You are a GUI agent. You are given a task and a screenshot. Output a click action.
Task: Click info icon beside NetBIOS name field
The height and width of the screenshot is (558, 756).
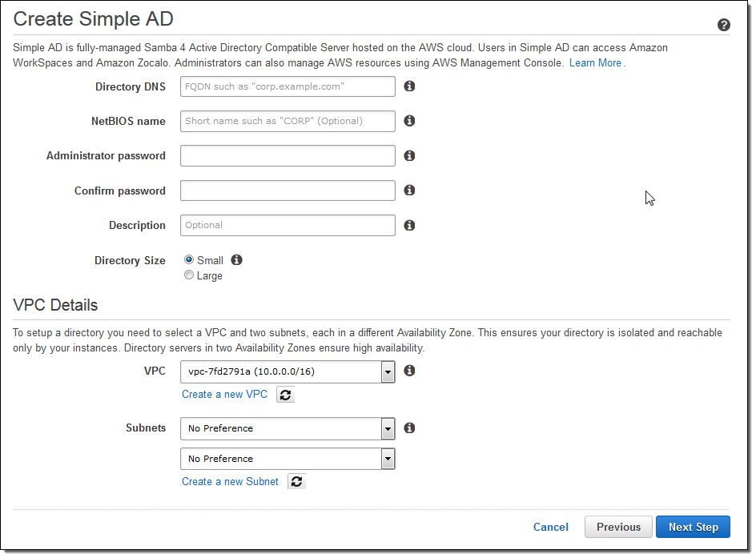pyautogui.click(x=409, y=121)
